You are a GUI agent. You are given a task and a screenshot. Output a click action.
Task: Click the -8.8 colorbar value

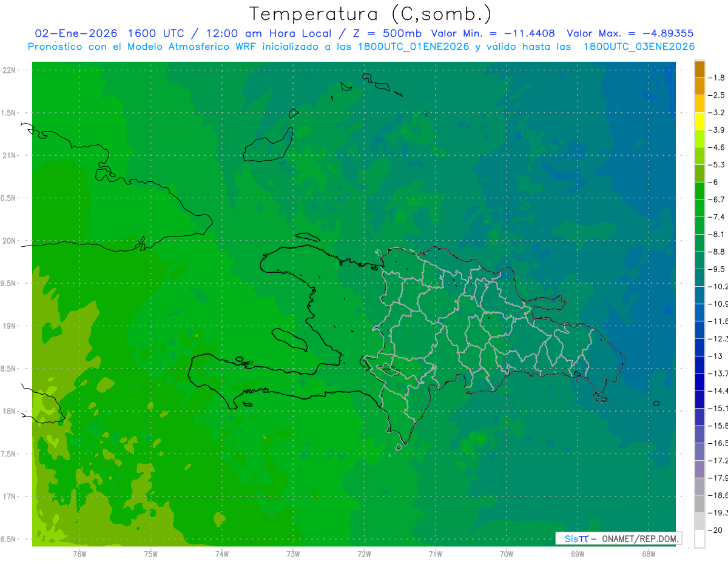pyautogui.click(x=718, y=252)
